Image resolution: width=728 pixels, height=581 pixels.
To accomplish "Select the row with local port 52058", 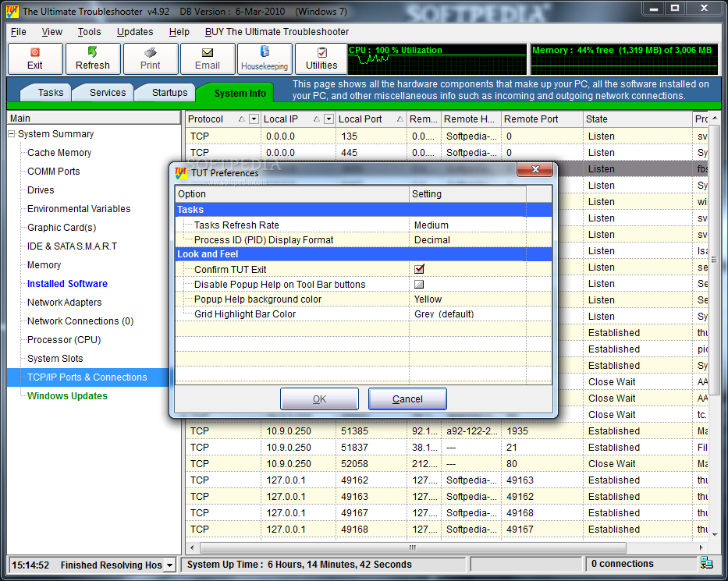I will click(x=446, y=463).
